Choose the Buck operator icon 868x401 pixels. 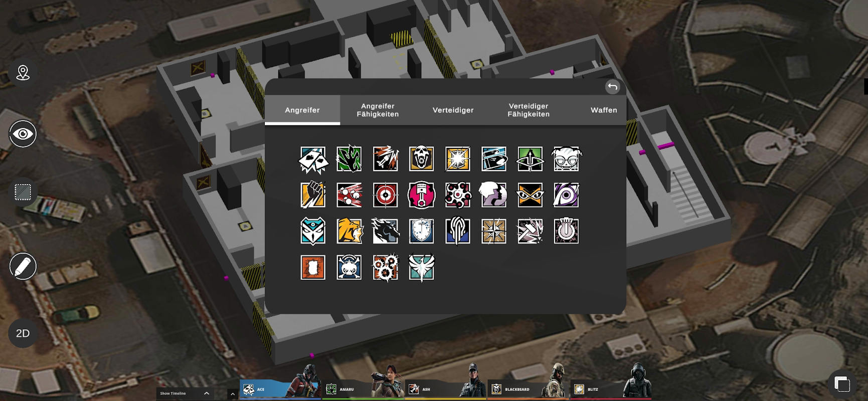pos(494,159)
